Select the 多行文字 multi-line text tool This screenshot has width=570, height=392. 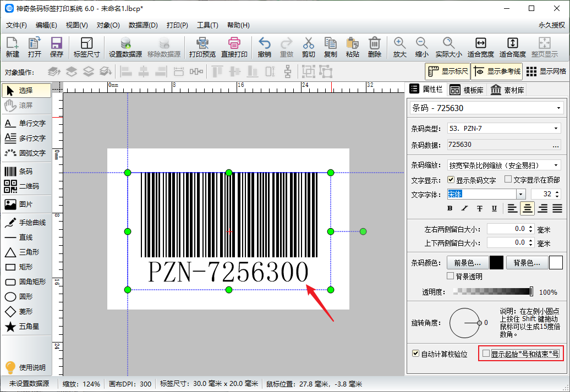26,139
